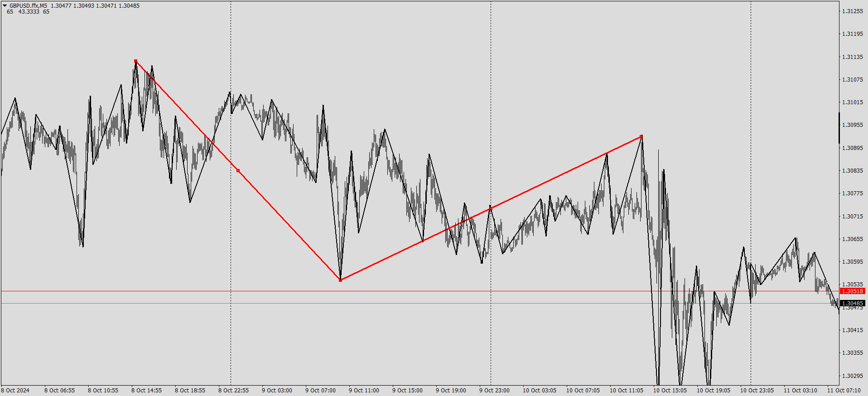Click the 9 Oct 23:00 time label
The width and height of the screenshot is (868, 396).
coord(494,390)
